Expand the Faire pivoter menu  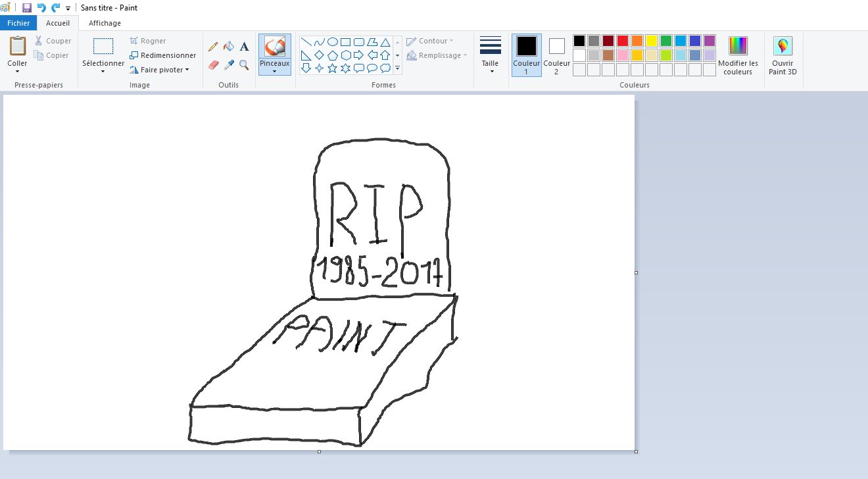pos(187,70)
